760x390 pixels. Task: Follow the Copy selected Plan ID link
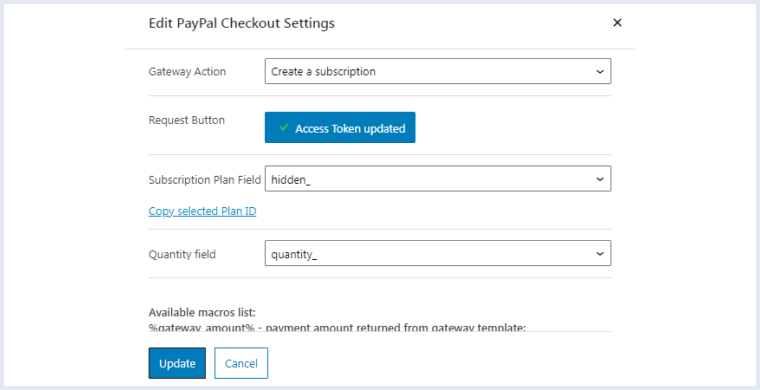pyautogui.click(x=202, y=211)
